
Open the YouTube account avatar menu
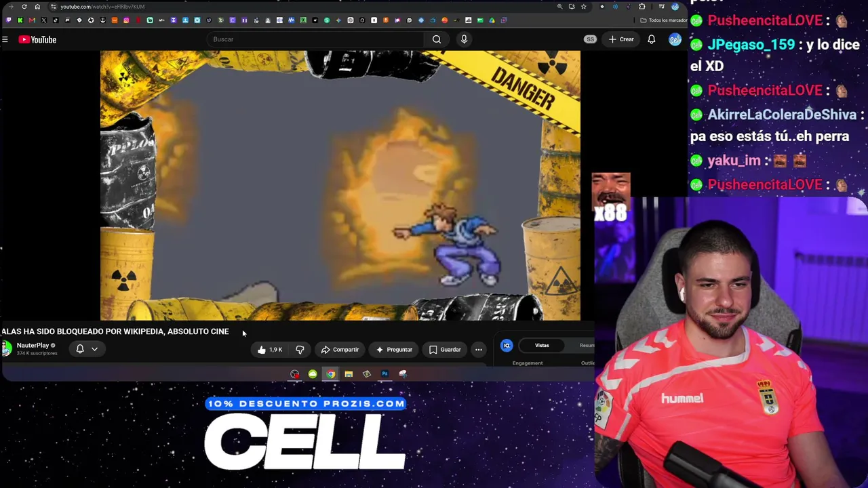675,39
